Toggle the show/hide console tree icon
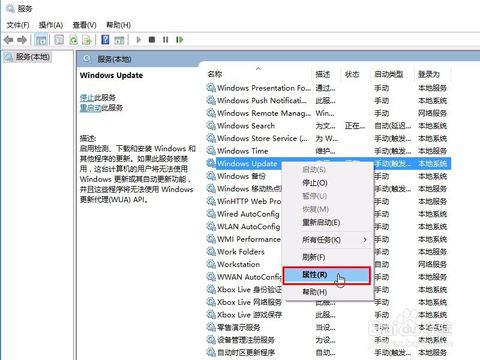 (x=41, y=40)
